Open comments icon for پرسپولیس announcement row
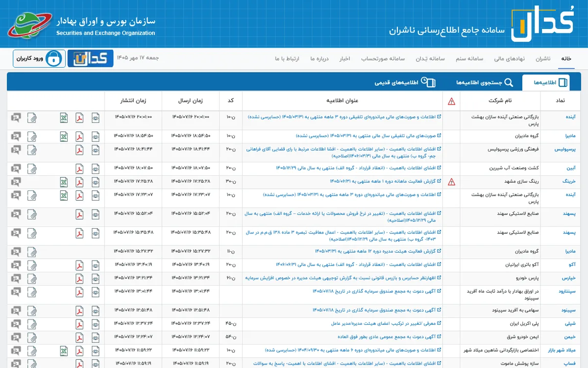Image resolution: width=588 pixels, height=368 pixels. point(16,150)
